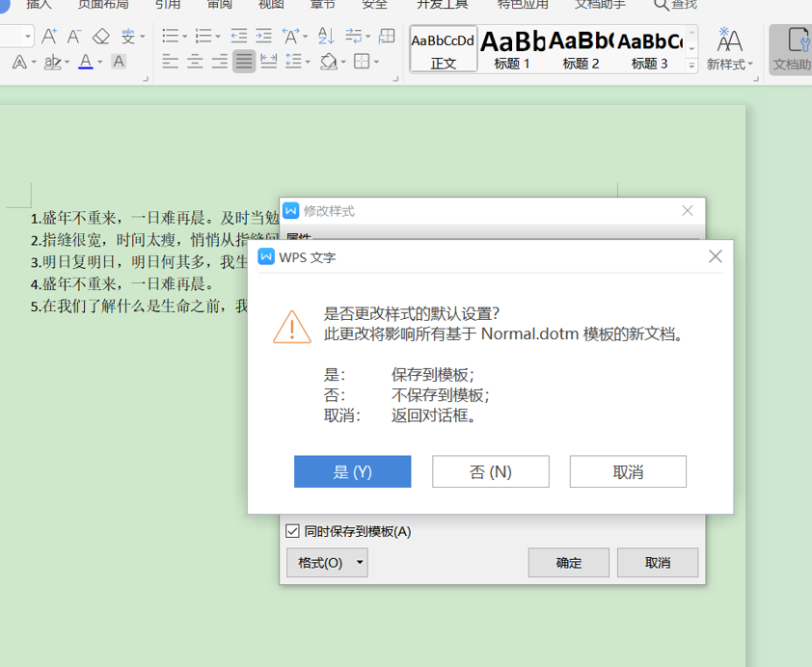This screenshot has height=667, width=812.
Task: Click 取消 in the WPS 文字 dialog
Action: pyautogui.click(x=628, y=471)
